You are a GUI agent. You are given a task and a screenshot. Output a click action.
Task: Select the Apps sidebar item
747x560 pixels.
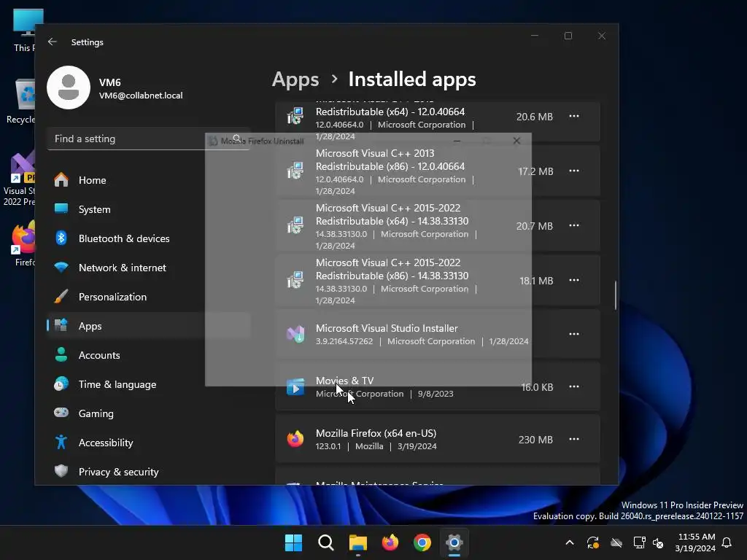pyautogui.click(x=149, y=326)
